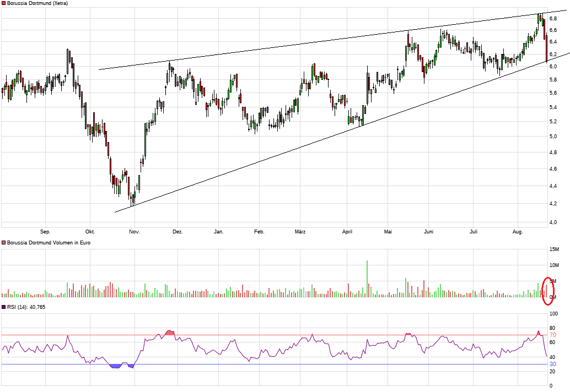Viewport: 570px width, 392px height.
Task: Click the blue oversold RSI area in Oktober
Action: coord(116,366)
